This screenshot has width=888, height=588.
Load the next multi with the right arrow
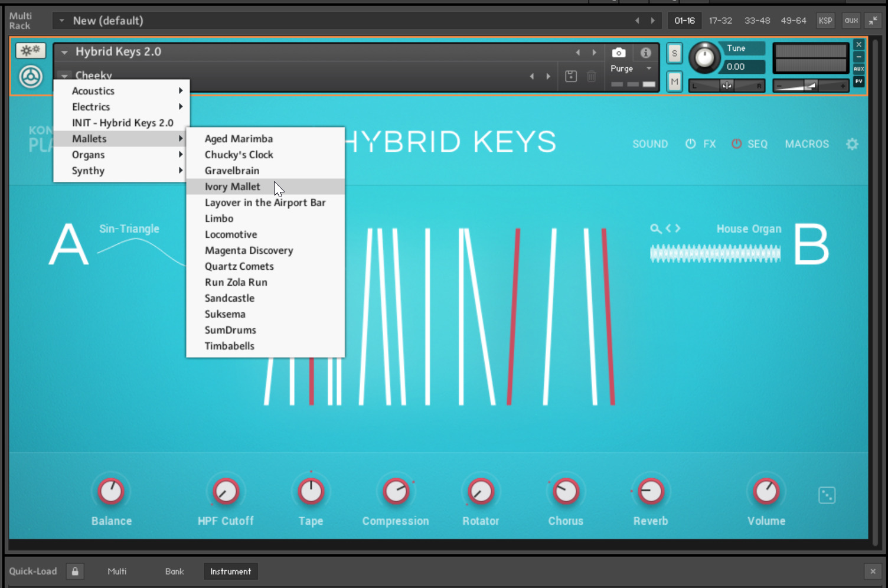point(652,21)
